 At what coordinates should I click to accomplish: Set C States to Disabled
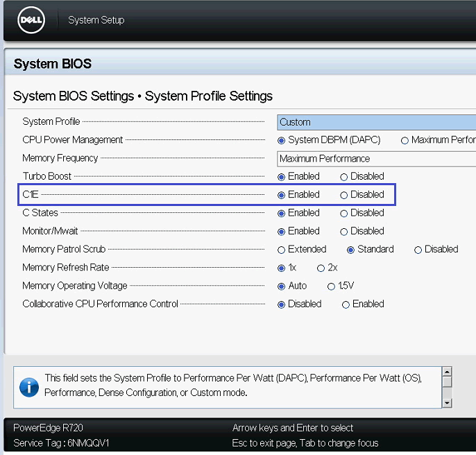tap(343, 214)
